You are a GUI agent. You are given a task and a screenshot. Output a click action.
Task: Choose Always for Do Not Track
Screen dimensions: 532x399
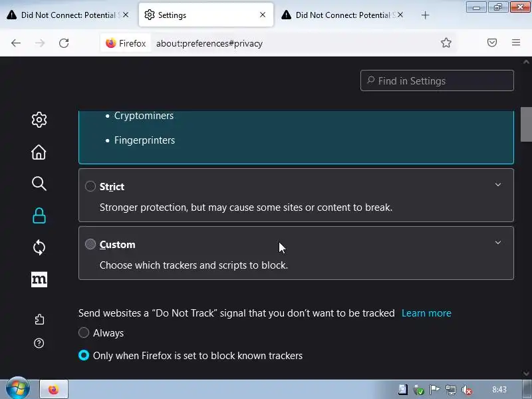84,333
